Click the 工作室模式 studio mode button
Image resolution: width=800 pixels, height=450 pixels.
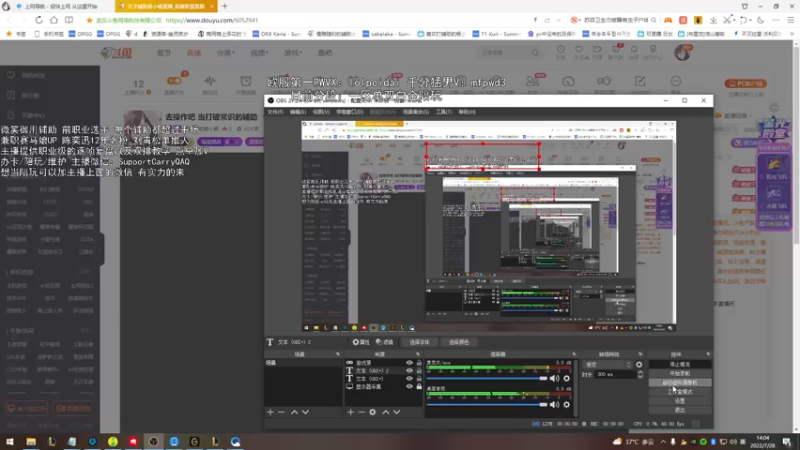coord(680,392)
